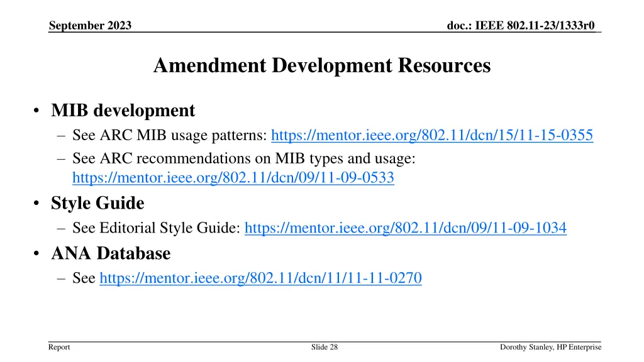644x362 pixels.
Task: Click the Style Guide heading
Action: click(97, 203)
